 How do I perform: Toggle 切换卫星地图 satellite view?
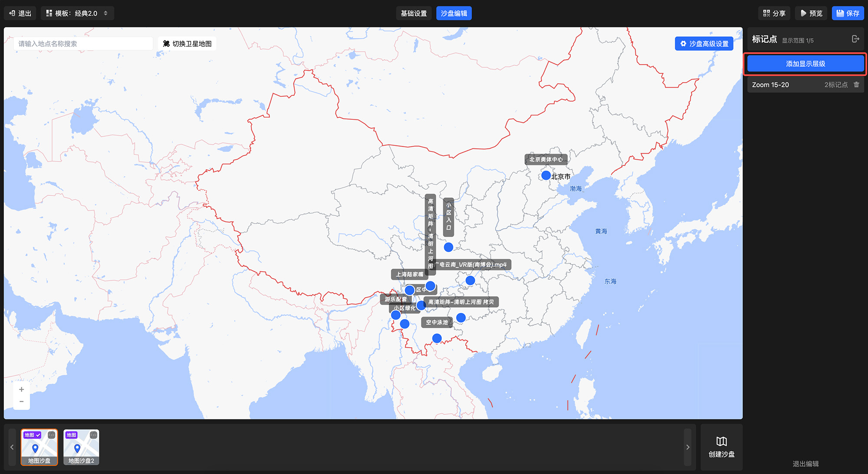tap(187, 44)
